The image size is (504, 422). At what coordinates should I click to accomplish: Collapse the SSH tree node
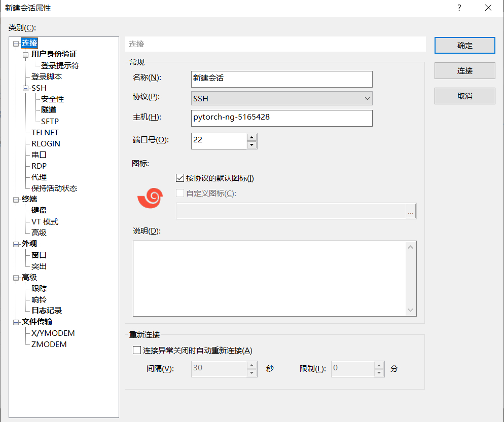point(25,89)
